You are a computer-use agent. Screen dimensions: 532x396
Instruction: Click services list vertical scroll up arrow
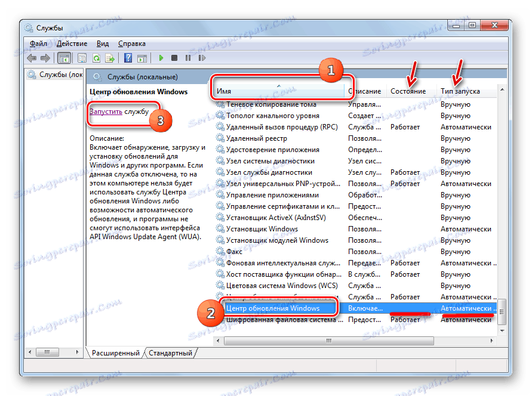(502, 89)
